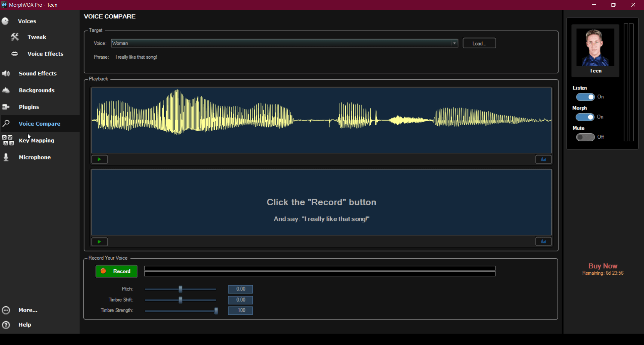Image resolution: width=644 pixels, height=345 pixels.
Task: Open Sound Effects section
Action: tap(38, 73)
